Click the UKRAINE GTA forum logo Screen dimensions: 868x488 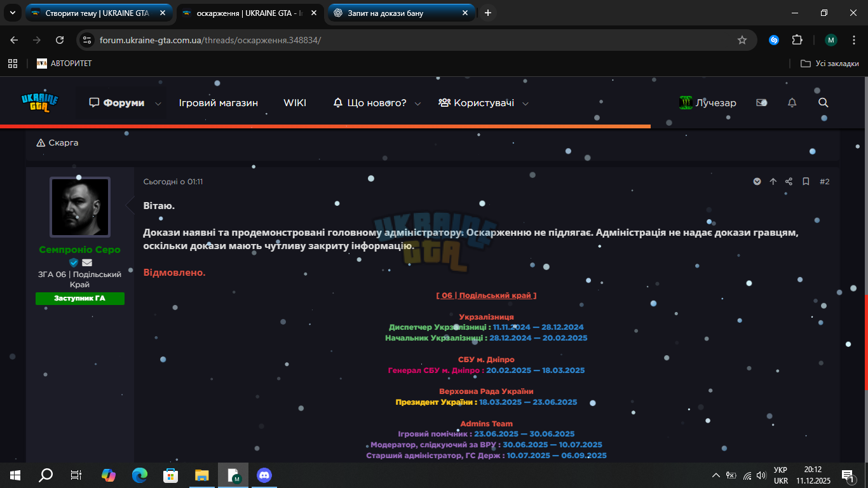pos(39,102)
